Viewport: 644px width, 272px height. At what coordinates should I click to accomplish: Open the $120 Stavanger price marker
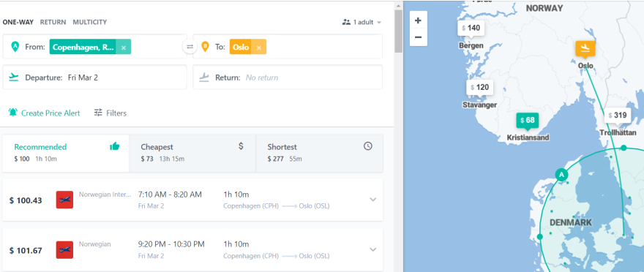coord(480,87)
